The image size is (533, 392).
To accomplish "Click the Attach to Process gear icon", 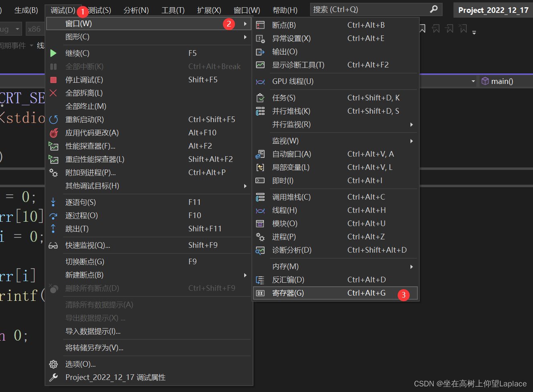I will pyautogui.click(x=53, y=173).
